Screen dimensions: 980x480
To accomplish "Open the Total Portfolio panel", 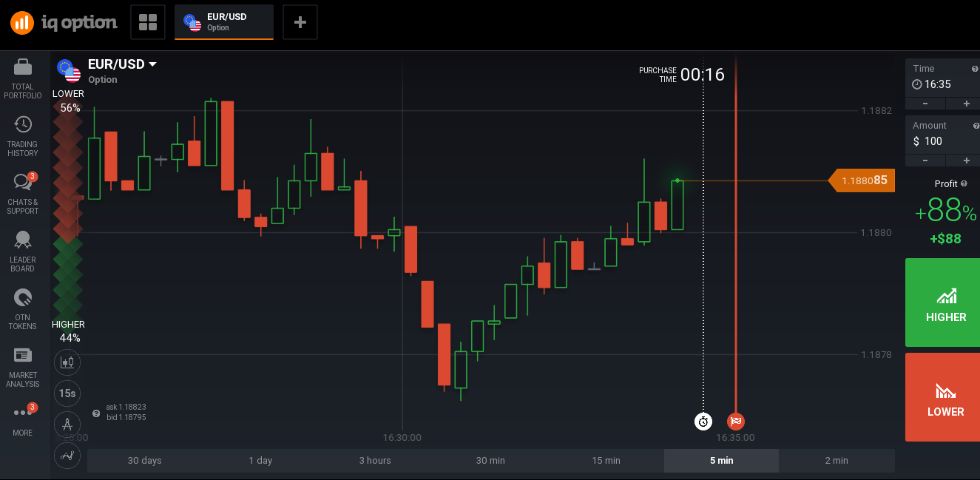I will (22, 76).
